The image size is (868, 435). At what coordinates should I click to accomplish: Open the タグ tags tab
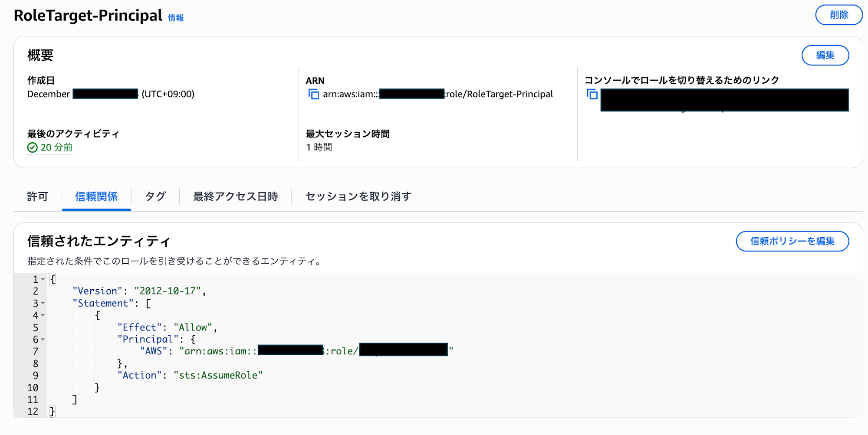tap(155, 196)
